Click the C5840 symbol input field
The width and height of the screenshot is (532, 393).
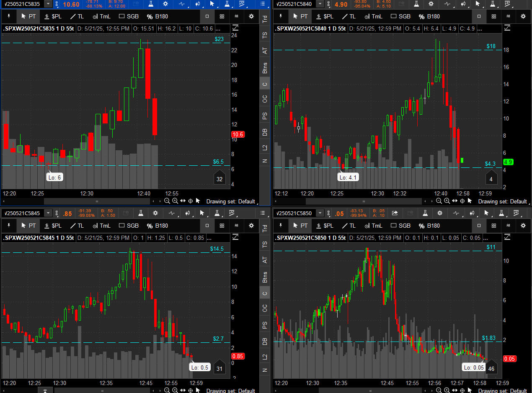coord(294,4)
